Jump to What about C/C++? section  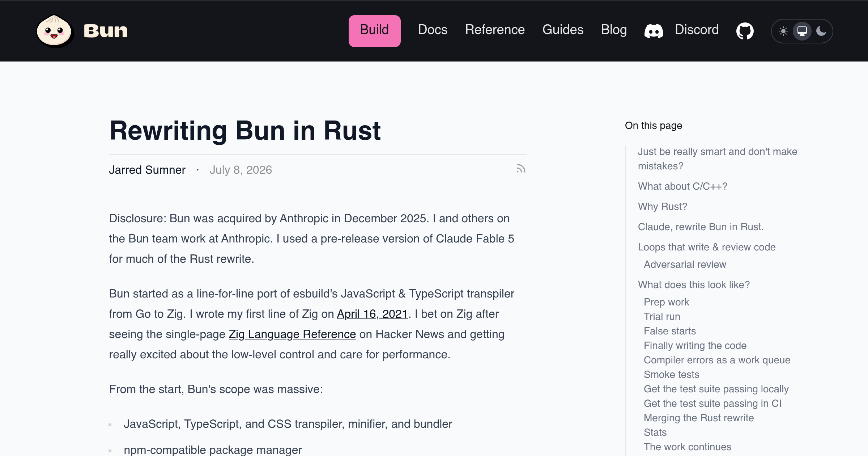[682, 186]
